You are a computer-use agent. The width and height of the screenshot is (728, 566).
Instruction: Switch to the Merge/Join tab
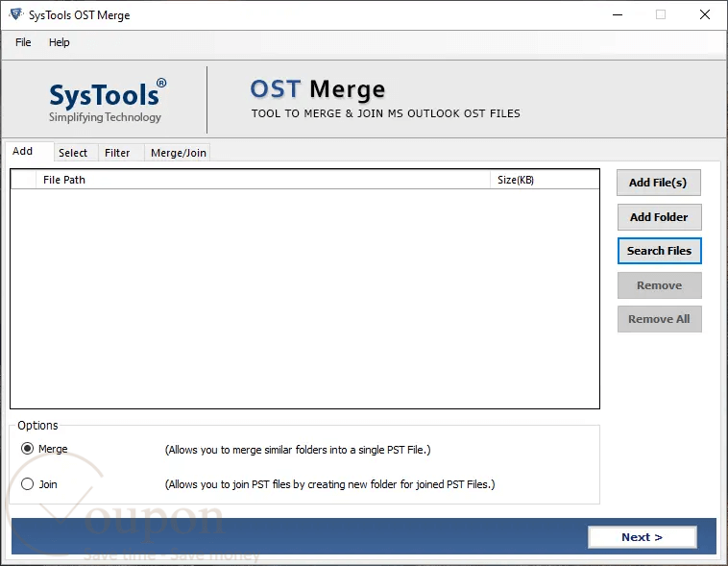pos(179,153)
